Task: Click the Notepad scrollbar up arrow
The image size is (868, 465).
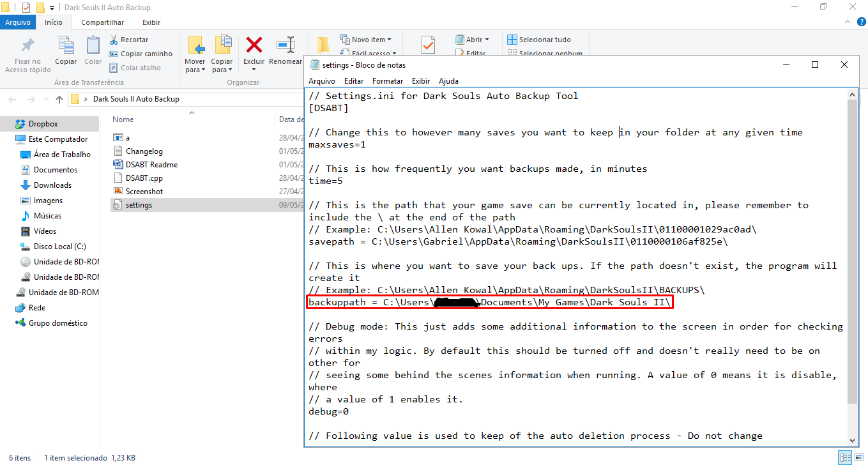Action: 852,95
